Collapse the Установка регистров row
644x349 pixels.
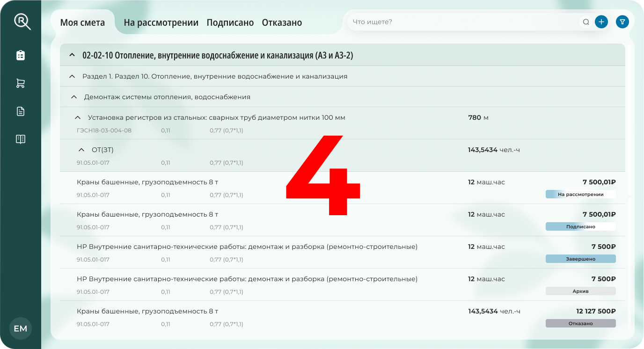tap(77, 117)
